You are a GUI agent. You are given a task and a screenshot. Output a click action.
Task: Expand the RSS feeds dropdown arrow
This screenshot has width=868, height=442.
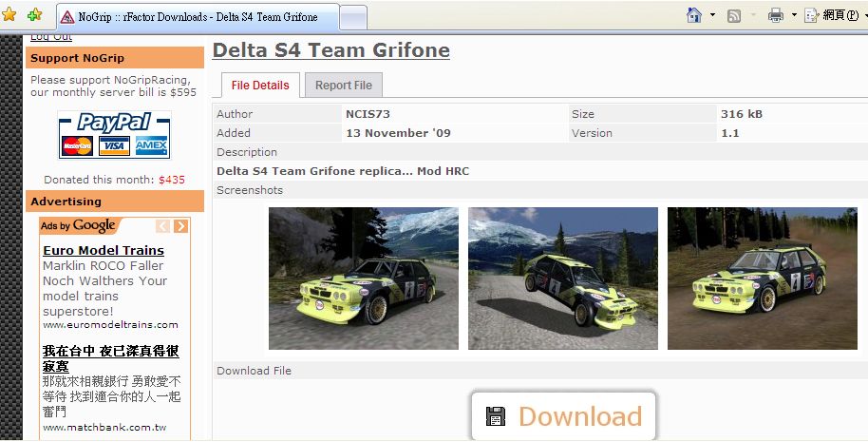click(752, 15)
